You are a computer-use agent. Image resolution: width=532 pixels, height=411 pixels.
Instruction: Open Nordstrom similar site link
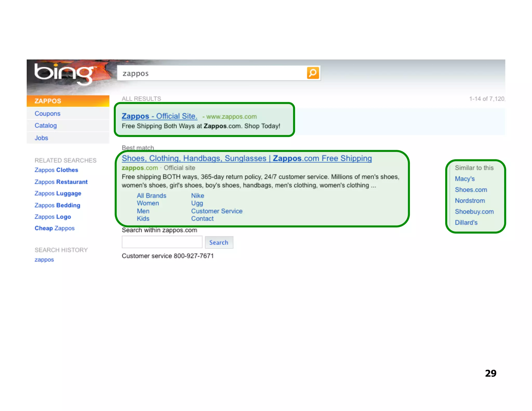point(470,201)
